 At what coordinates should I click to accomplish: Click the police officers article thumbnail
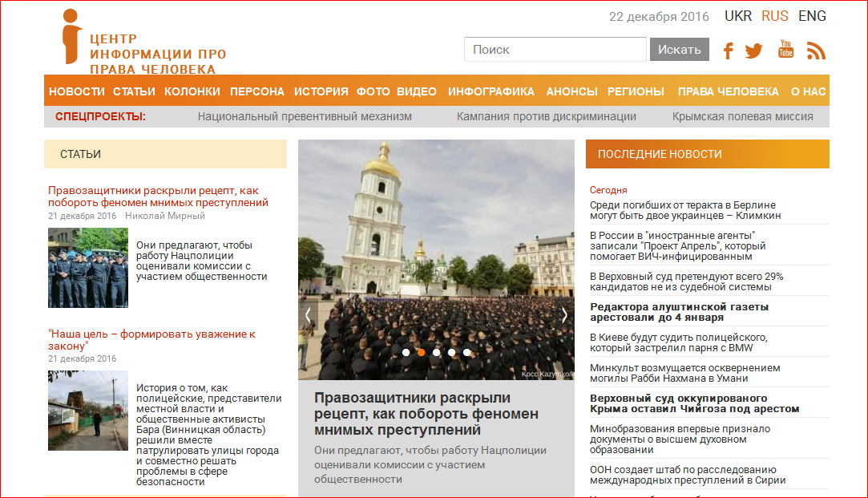tap(88, 268)
